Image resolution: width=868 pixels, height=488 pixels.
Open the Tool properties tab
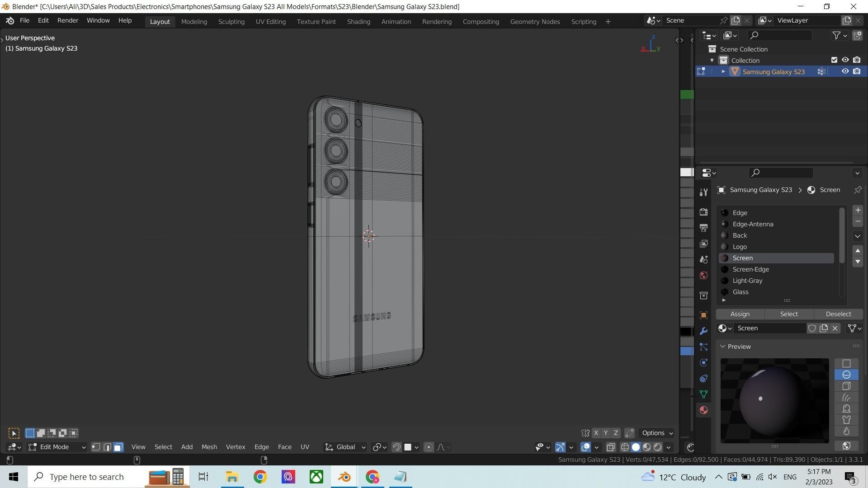coord(703,192)
